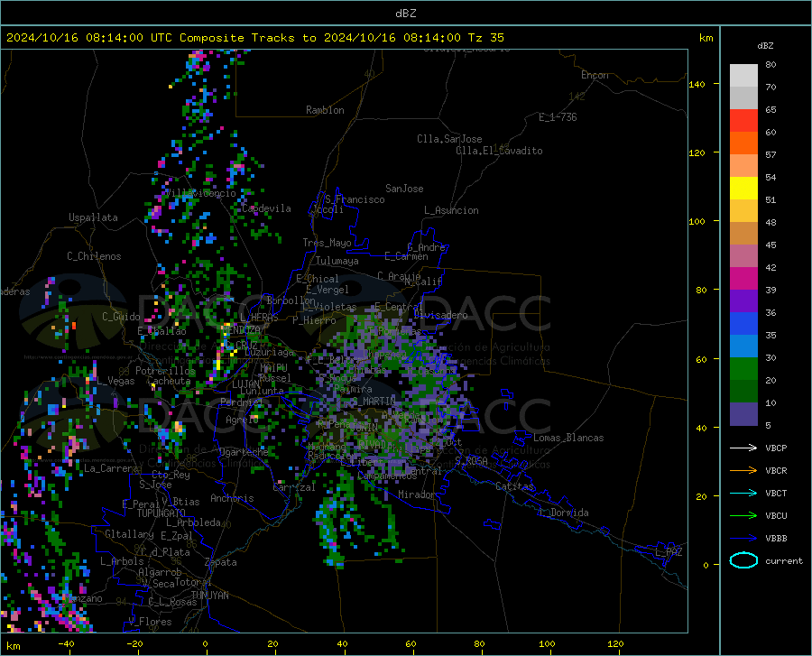Click the 'Anchoris' map label
Viewport: 812px width, 656px height.
232,498
